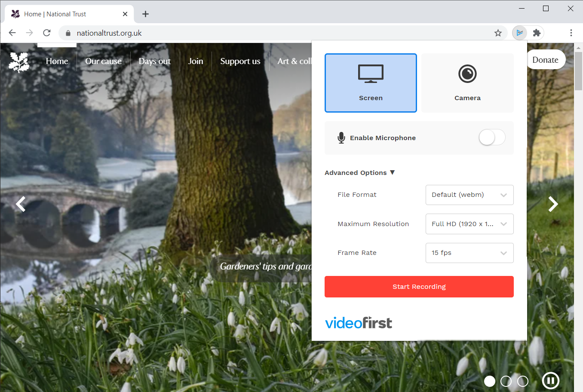Click the File Format label
The height and width of the screenshot is (392, 583).
pyautogui.click(x=357, y=195)
